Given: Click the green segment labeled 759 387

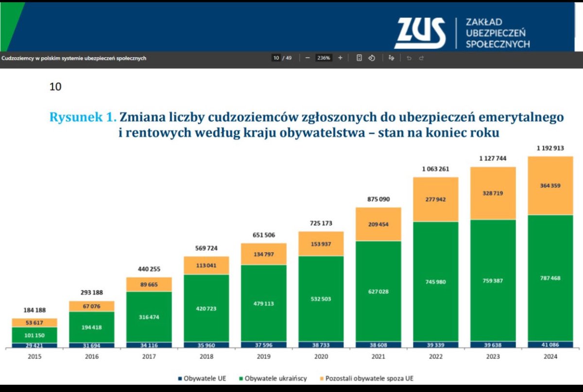Looking at the screenshot, I should coord(493,281).
